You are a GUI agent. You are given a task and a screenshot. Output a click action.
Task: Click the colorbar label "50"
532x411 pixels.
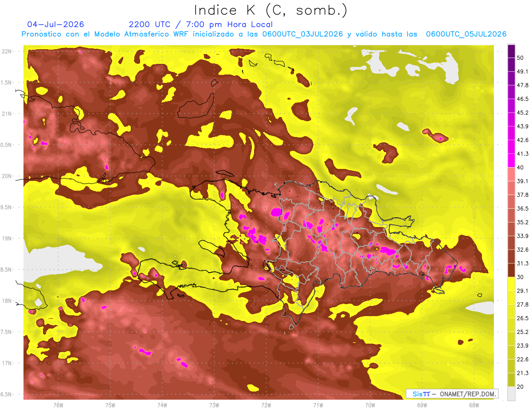click(520, 58)
